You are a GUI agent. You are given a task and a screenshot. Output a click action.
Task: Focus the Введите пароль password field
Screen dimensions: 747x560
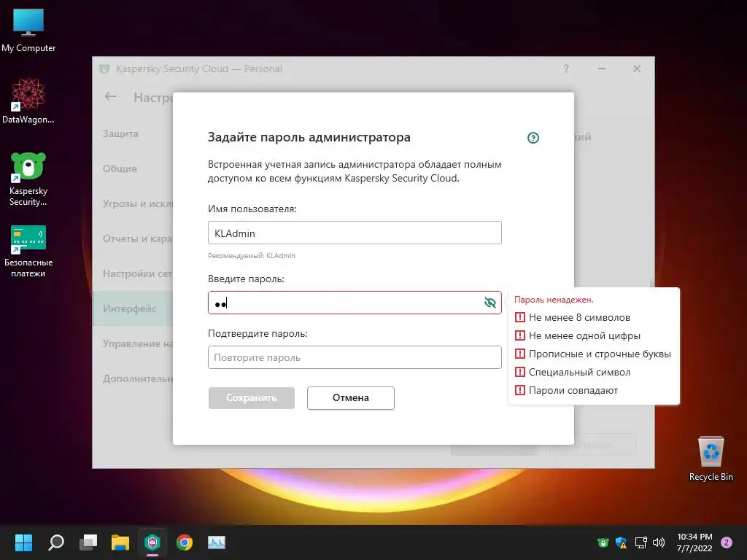(x=355, y=303)
